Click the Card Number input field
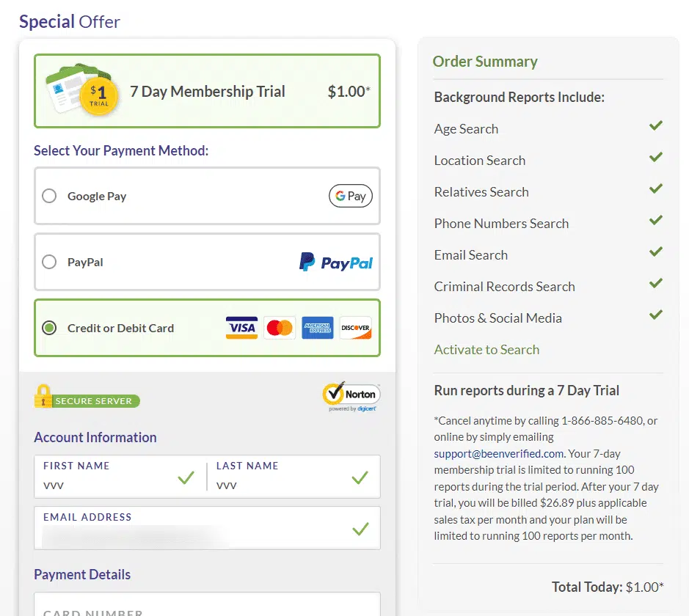This screenshot has width=689, height=616. pos(207,607)
